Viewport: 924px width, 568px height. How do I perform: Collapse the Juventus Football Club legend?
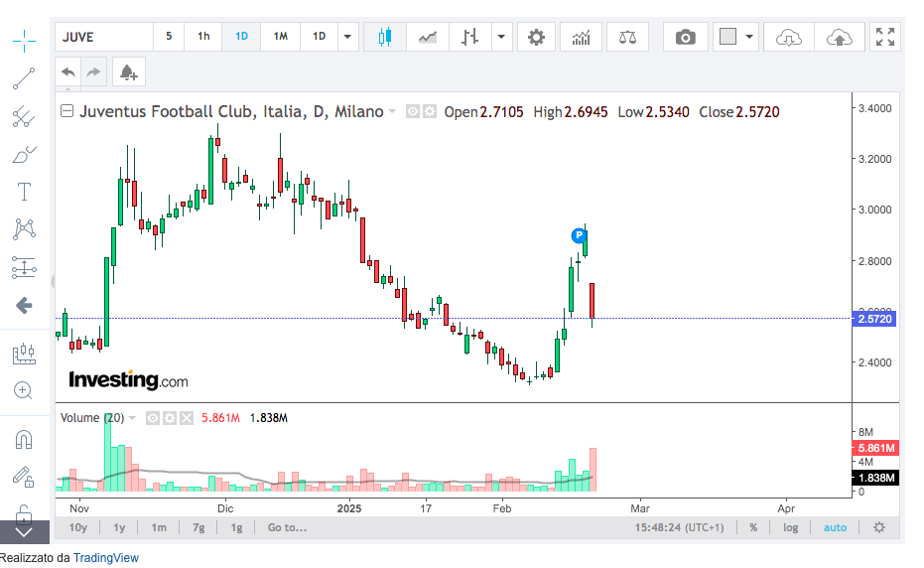(67, 111)
